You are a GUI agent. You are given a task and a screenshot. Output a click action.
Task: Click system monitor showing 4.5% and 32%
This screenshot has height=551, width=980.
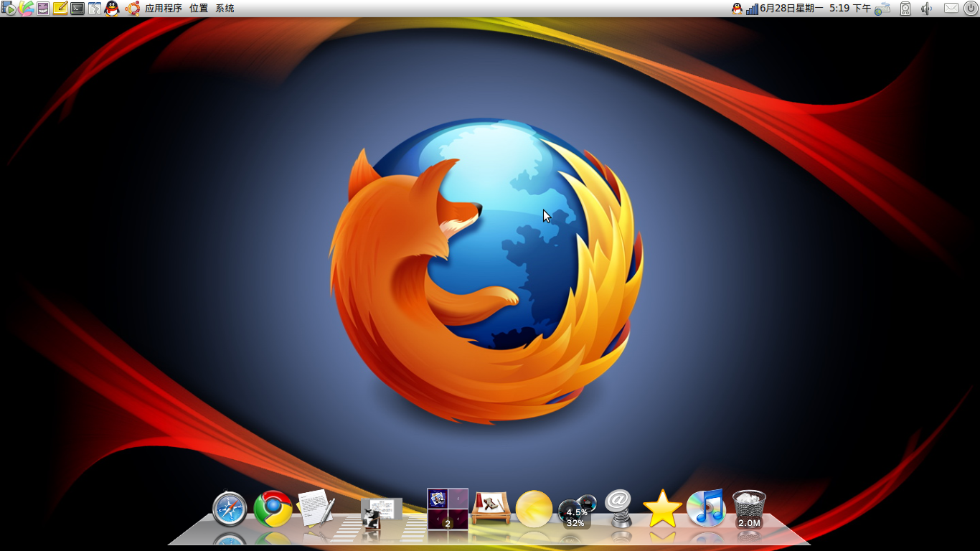click(577, 512)
